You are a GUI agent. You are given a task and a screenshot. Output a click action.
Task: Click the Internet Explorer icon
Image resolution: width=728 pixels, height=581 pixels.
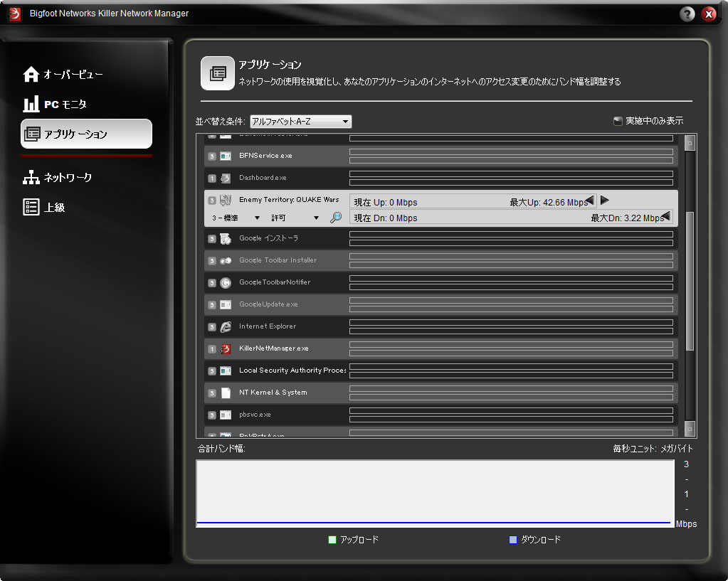(x=226, y=326)
